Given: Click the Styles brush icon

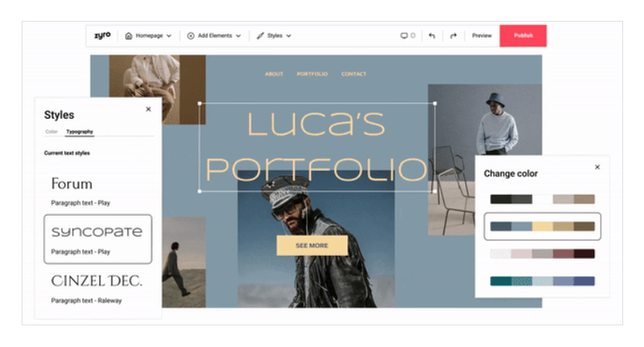Looking at the screenshot, I should pyautogui.click(x=261, y=36).
